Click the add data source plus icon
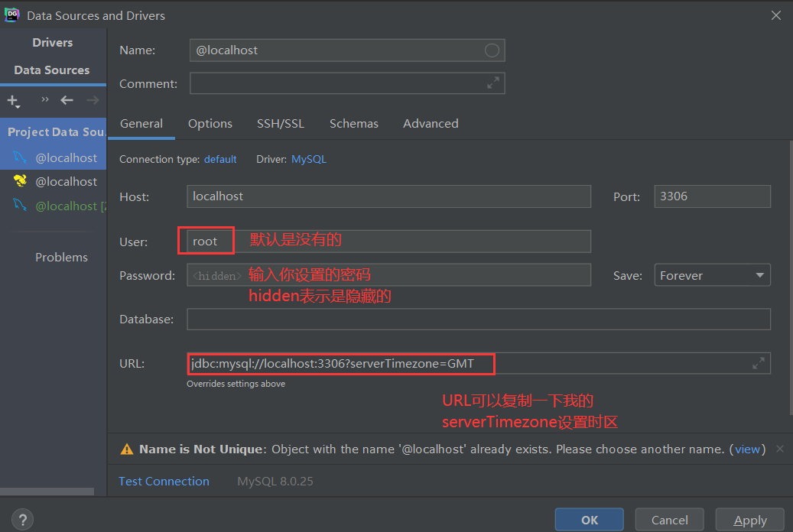This screenshot has height=532, width=793. [13, 101]
